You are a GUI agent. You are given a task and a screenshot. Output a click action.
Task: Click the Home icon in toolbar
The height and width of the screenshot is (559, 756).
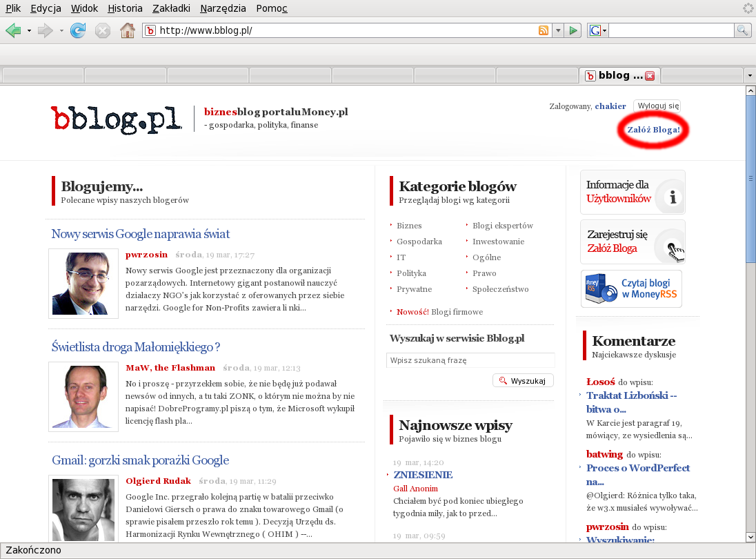tap(127, 30)
